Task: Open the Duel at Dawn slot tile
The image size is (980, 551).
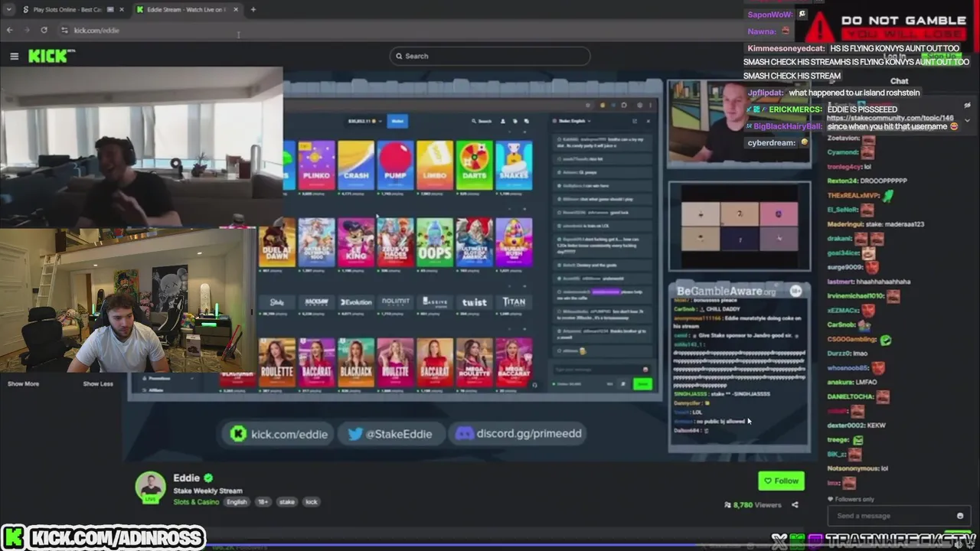Action: pyautogui.click(x=277, y=243)
